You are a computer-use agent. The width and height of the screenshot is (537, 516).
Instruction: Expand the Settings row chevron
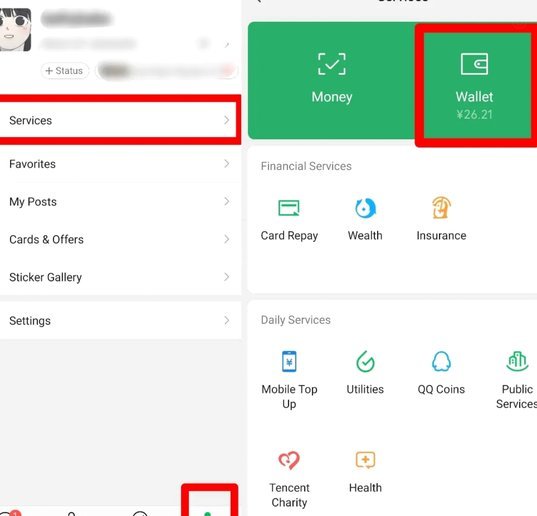pos(226,320)
